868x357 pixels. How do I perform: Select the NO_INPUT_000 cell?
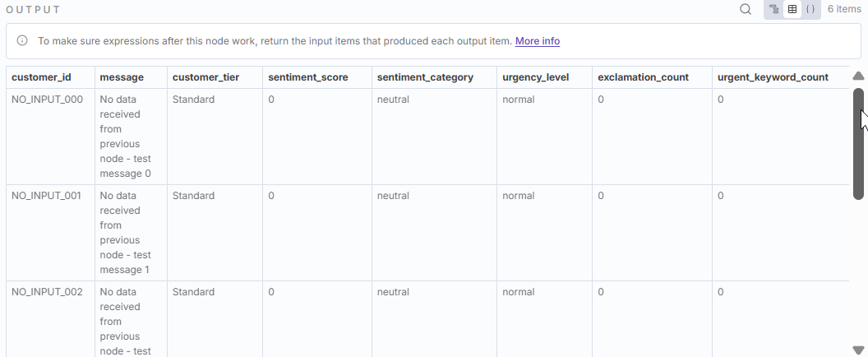coord(47,100)
